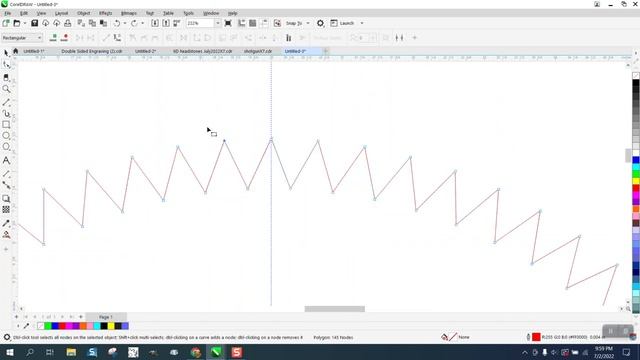Image resolution: width=640 pixels, height=360 pixels.
Task: Click the Save floppy disk icon
Action: (34, 23)
